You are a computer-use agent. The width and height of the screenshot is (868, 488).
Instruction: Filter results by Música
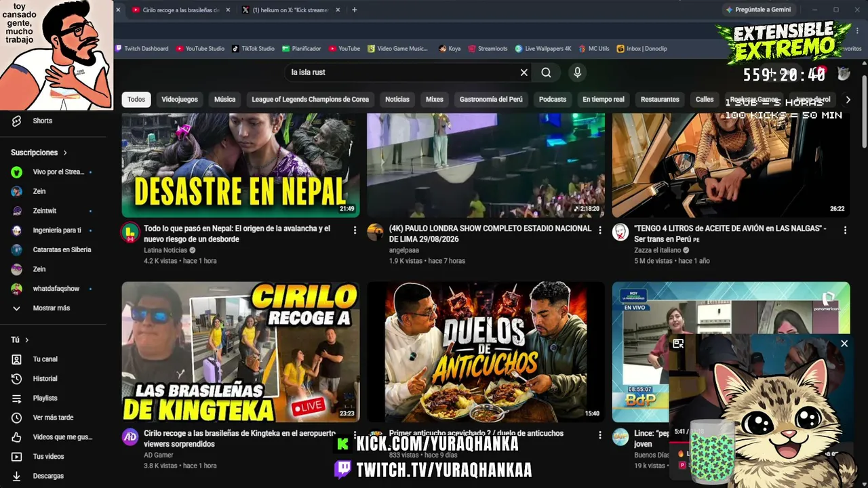coord(224,100)
